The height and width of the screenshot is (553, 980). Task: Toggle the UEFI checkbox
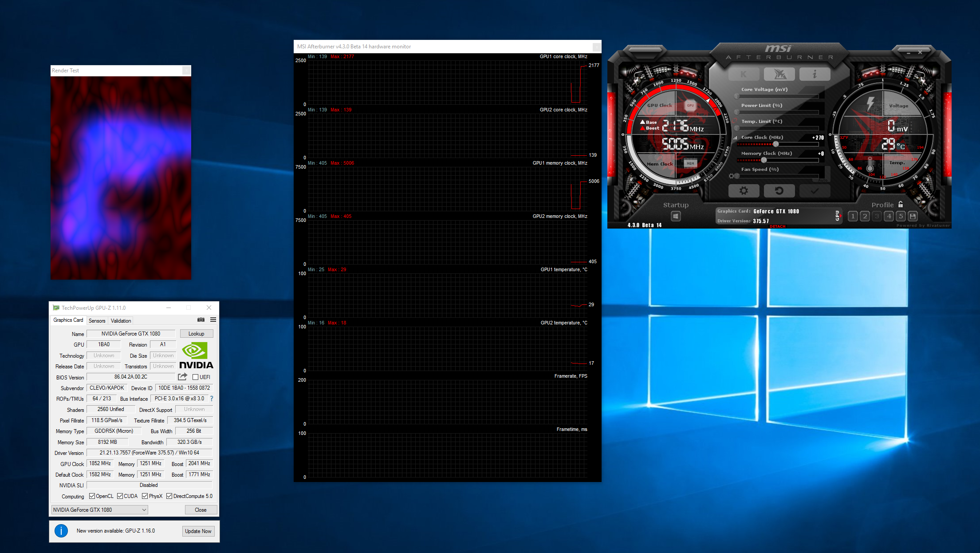196,377
